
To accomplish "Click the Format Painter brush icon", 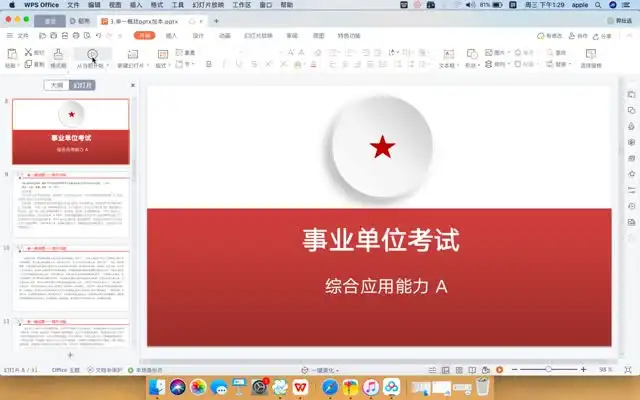I will 58,54.
